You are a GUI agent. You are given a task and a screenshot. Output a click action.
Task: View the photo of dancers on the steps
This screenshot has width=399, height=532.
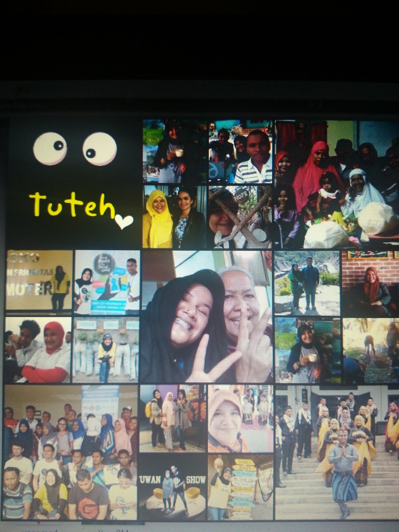click(x=337, y=452)
